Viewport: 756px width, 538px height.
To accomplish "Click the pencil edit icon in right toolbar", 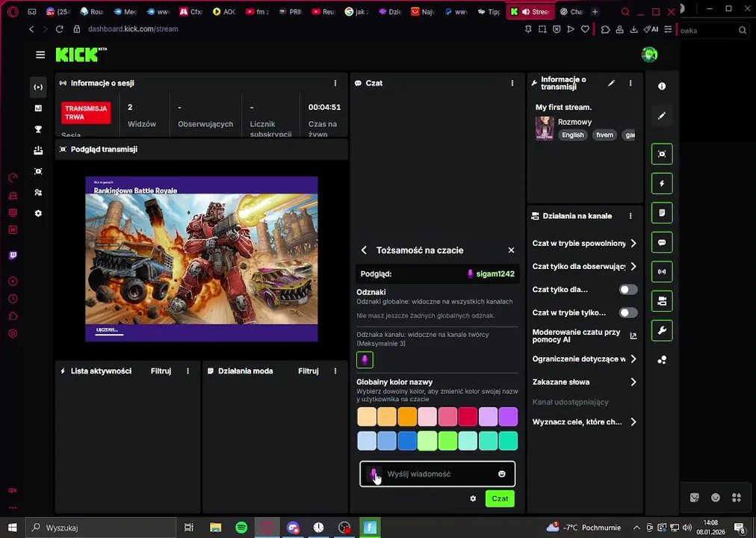I will [662, 116].
